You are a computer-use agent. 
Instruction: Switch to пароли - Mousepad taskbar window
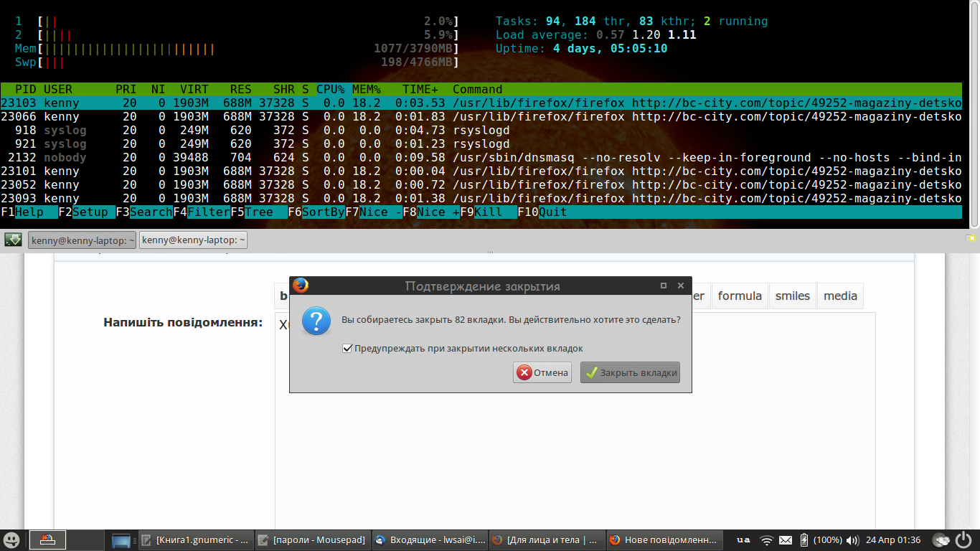(x=312, y=540)
